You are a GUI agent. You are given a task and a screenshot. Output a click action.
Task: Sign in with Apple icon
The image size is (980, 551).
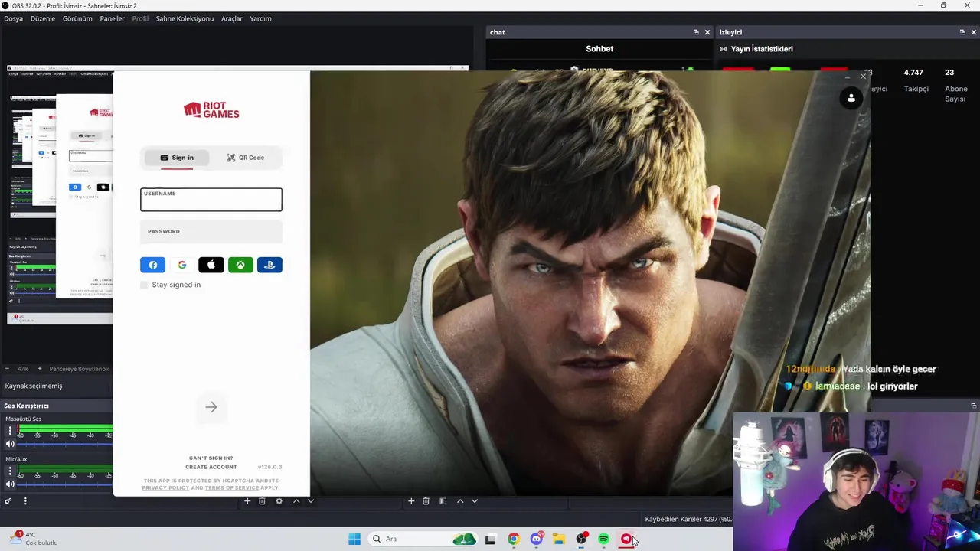click(211, 265)
